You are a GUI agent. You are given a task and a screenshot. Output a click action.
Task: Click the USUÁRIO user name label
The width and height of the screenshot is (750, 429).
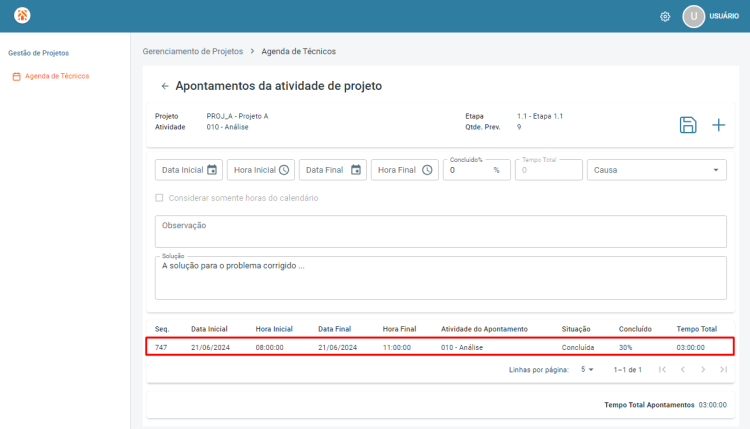pos(724,16)
